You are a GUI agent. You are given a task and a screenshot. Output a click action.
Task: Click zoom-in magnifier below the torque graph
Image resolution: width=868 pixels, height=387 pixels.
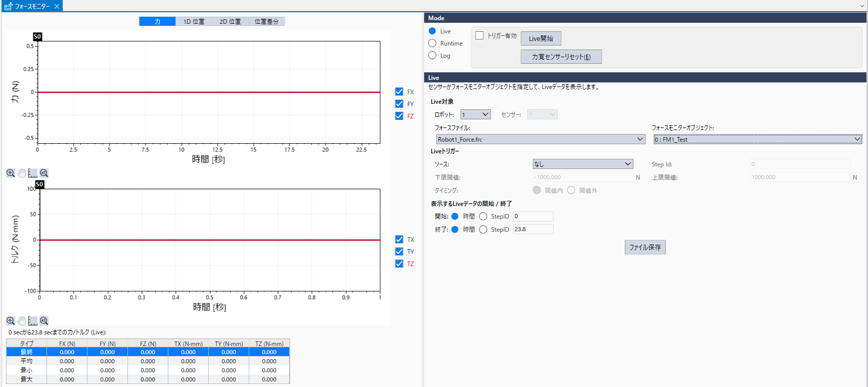coord(10,321)
